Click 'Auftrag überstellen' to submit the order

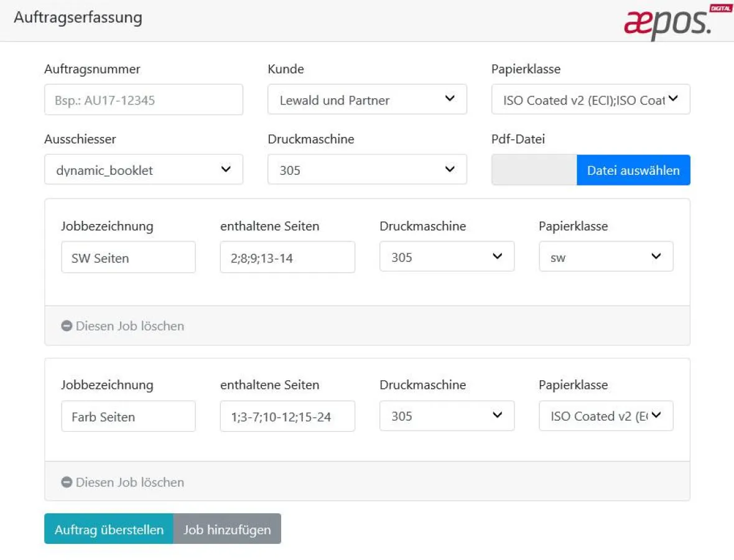tap(108, 529)
